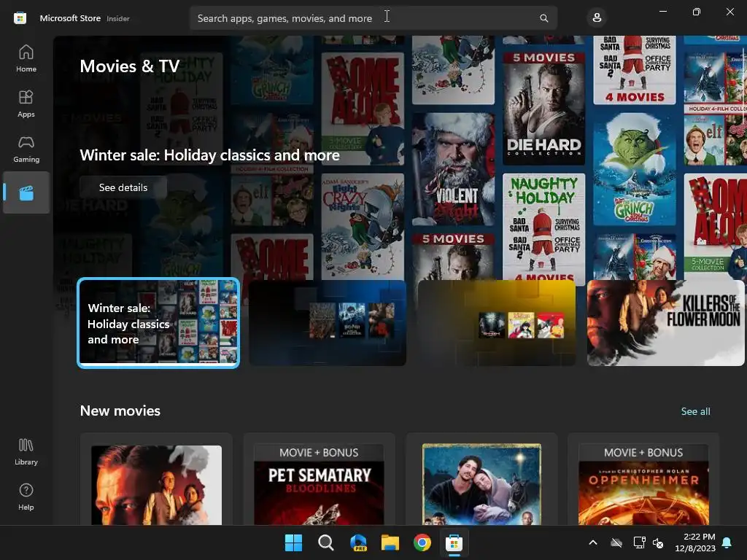Screen dimensions: 747x560
Task: Click See details for Winter sale
Action: (123, 187)
